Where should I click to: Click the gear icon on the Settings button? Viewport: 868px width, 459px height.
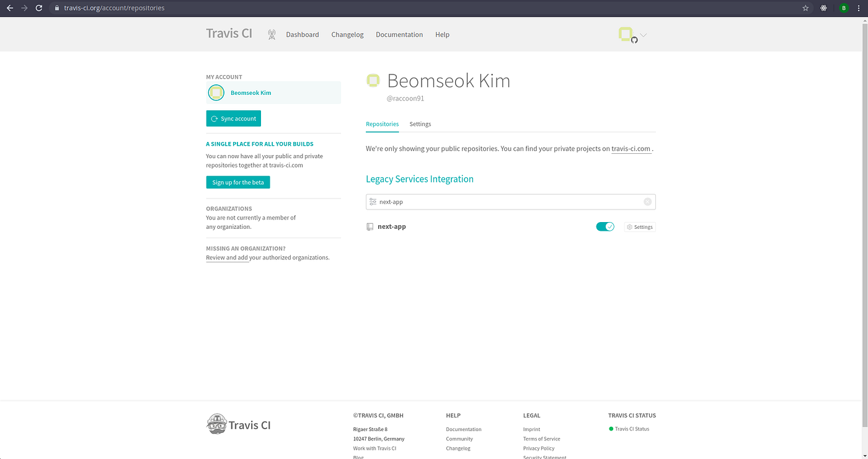(629, 226)
